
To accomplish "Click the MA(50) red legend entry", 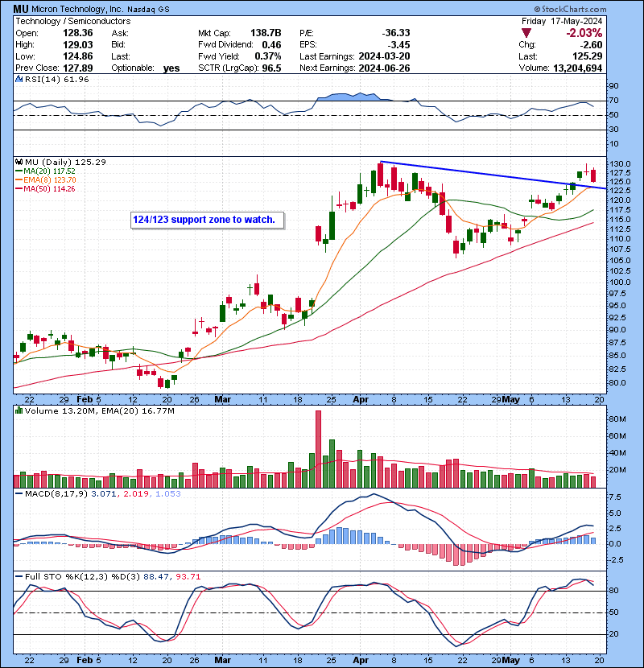I will coord(45,188).
